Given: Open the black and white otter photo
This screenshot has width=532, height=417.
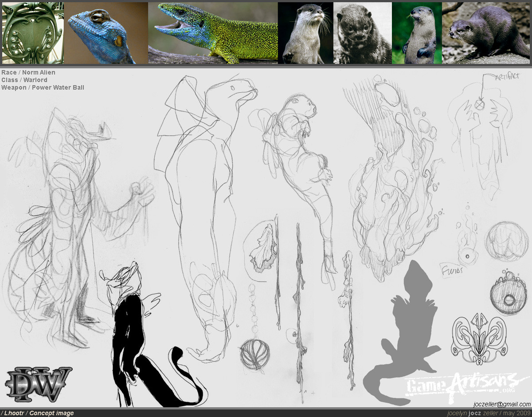Looking at the screenshot, I should (x=363, y=33).
